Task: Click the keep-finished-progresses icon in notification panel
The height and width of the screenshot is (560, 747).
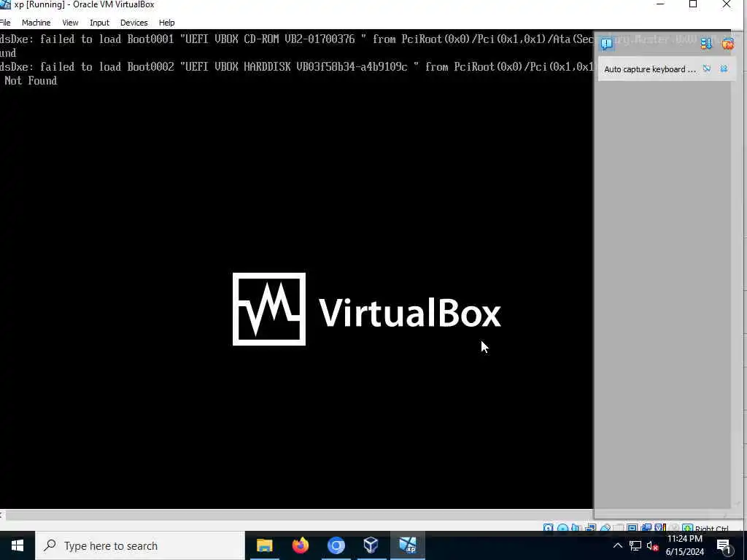Action: (706, 44)
